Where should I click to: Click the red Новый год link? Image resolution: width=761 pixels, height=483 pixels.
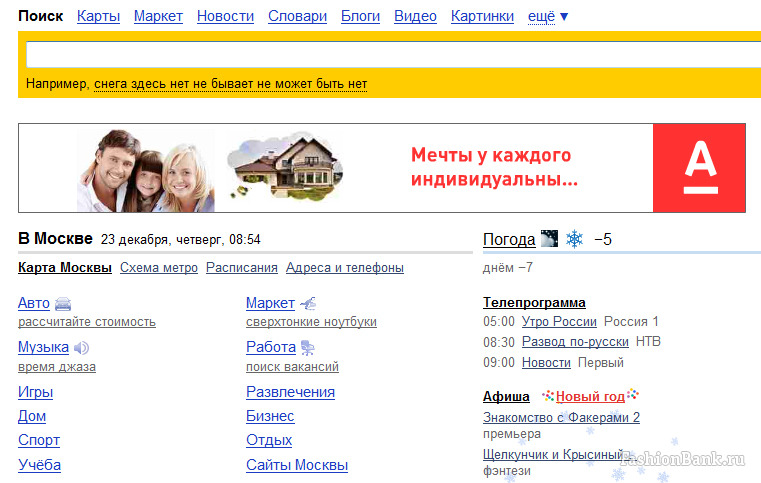(x=590, y=397)
